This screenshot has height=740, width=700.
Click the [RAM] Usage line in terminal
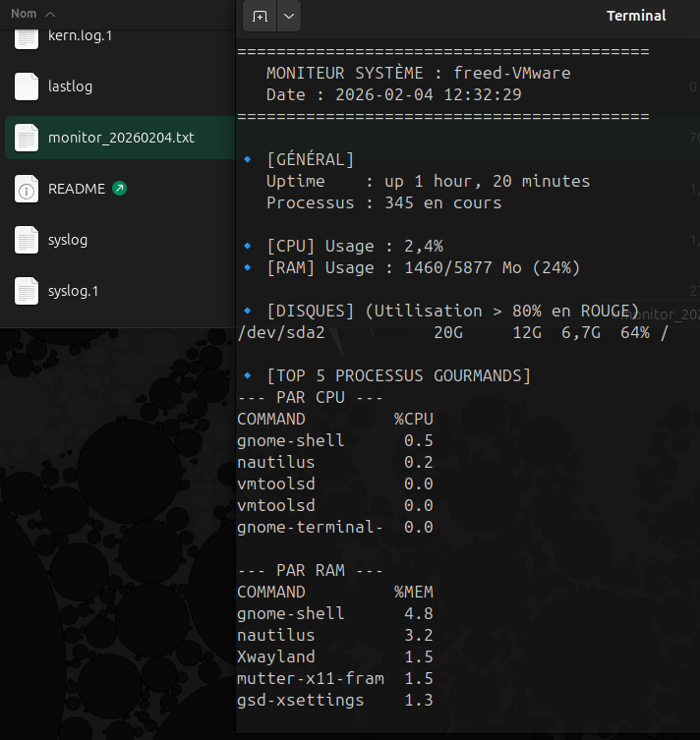pyautogui.click(x=423, y=267)
